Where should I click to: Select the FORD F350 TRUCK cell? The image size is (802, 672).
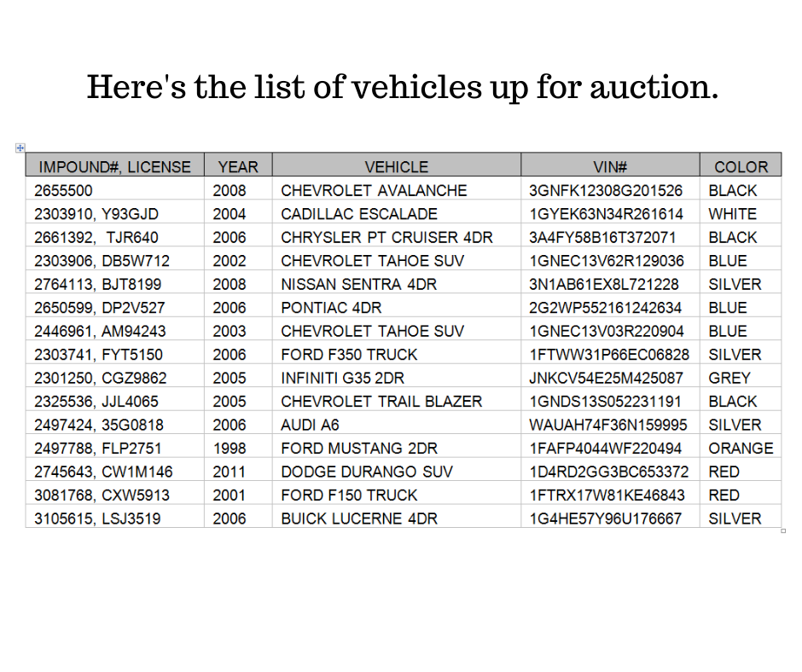click(x=397, y=355)
